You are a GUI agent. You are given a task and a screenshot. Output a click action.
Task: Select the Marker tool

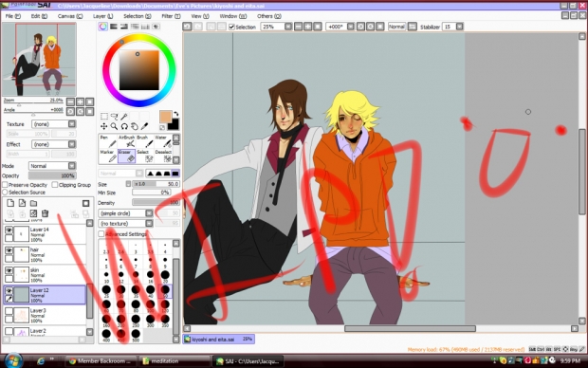(108, 156)
